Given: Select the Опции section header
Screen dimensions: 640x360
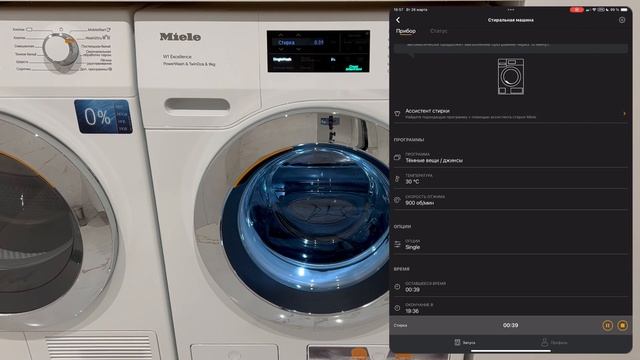Looking at the screenshot, I should 402,226.
